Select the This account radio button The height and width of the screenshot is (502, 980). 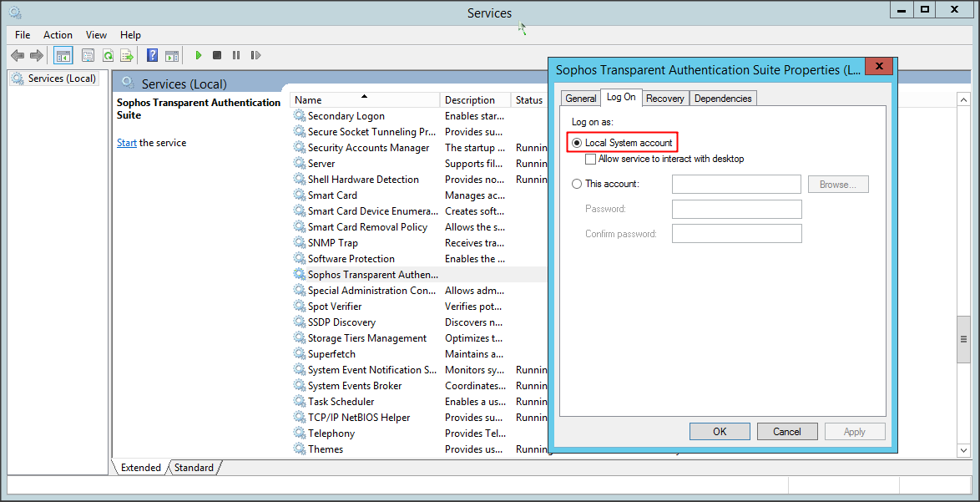(577, 184)
